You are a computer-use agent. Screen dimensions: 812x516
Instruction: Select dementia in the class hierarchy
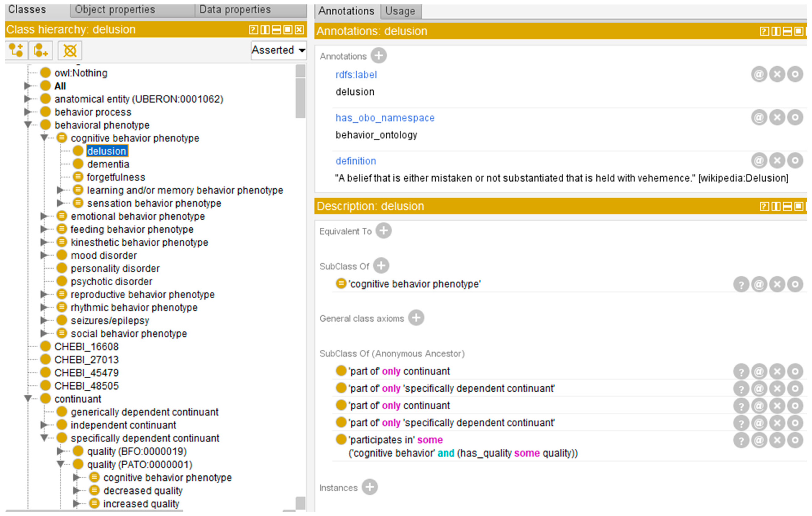pyautogui.click(x=108, y=164)
